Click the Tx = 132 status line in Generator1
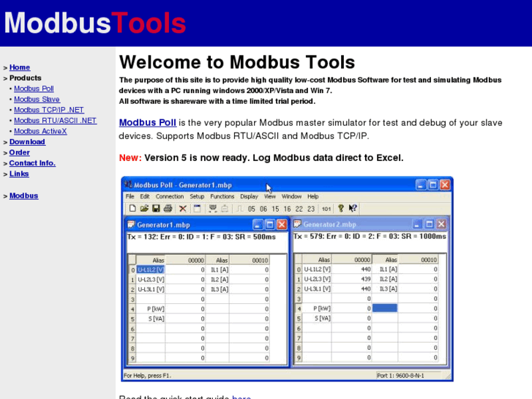 (x=201, y=236)
